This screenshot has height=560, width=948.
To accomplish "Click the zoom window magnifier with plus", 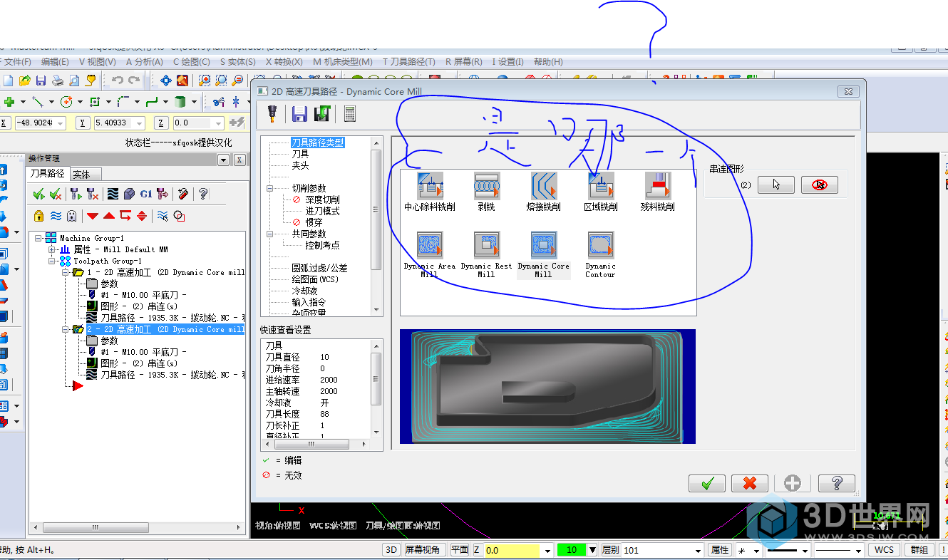I will tap(205, 81).
